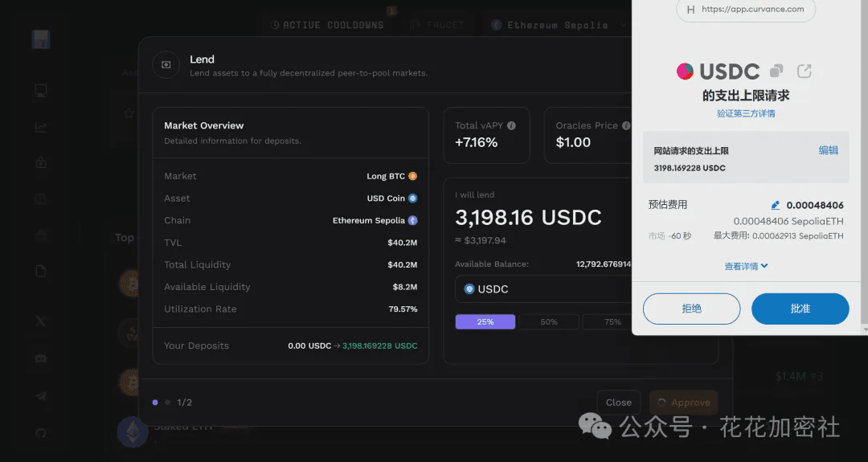Copy the USDC contract address icon
The height and width of the screenshot is (462, 868).
click(x=776, y=71)
